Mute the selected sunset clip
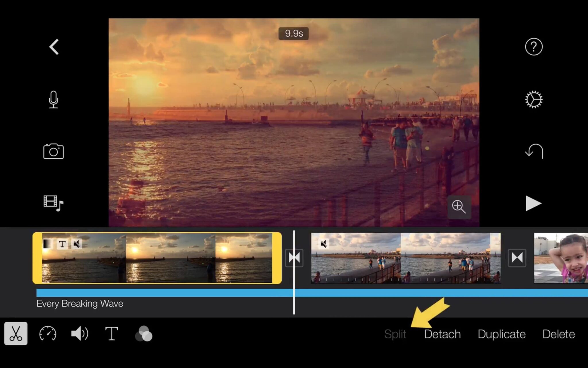This screenshot has width=588, height=368. pyautogui.click(x=77, y=244)
